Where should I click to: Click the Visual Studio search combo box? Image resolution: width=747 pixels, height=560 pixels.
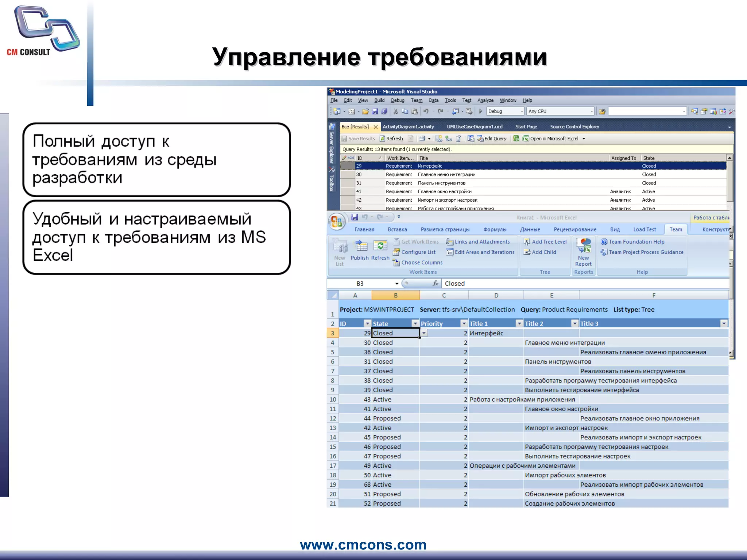click(647, 111)
